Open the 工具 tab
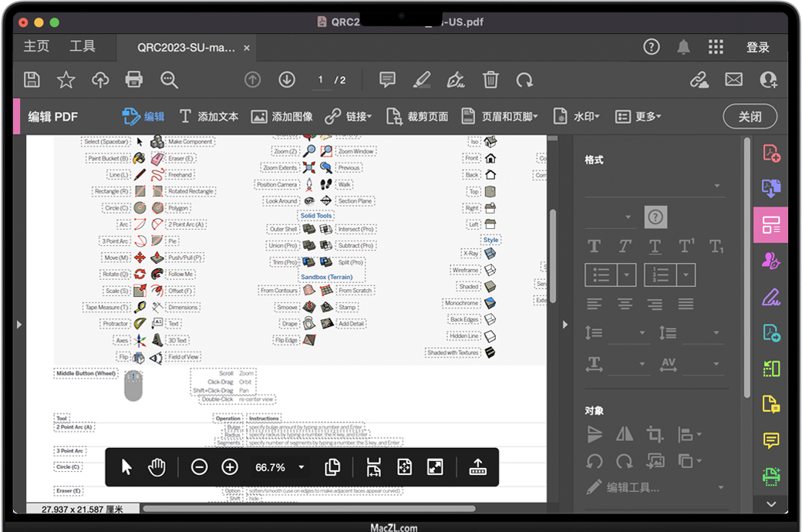802x532 pixels. pyautogui.click(x=83, y=47)
